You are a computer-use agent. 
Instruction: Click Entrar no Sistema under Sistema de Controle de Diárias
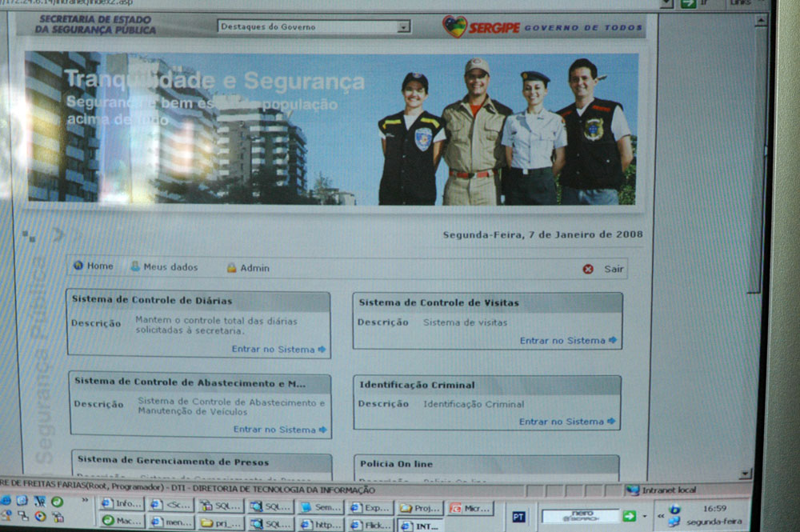(278, 350)
